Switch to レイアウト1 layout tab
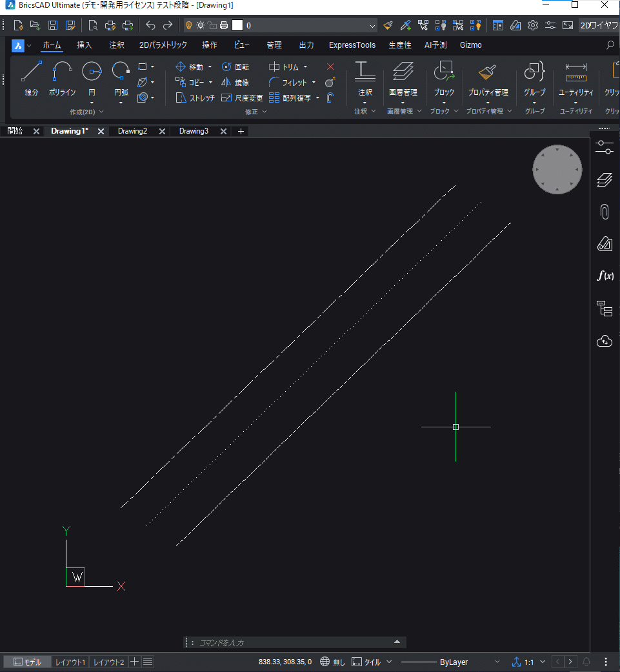The image size is (620, 672). (70, 662)
